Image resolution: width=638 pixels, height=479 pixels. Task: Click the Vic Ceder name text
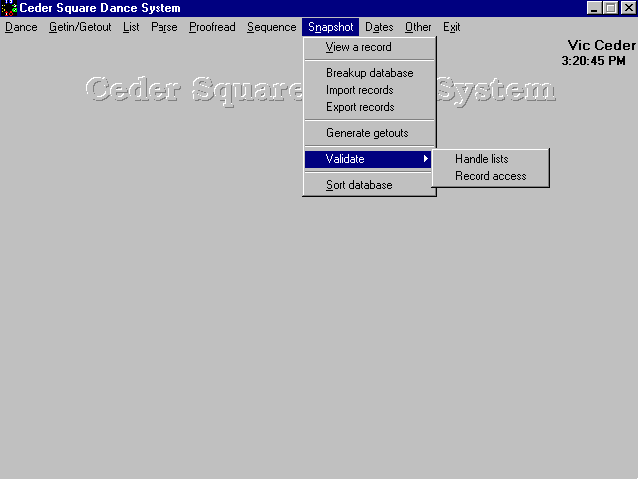click(x=601, y=45)
